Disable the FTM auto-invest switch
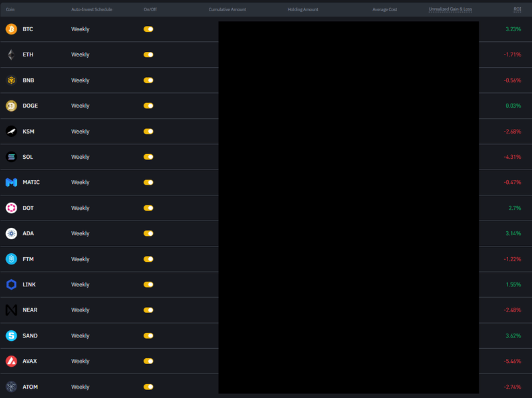This screenshot has height=398, width=532. [148, 259]
